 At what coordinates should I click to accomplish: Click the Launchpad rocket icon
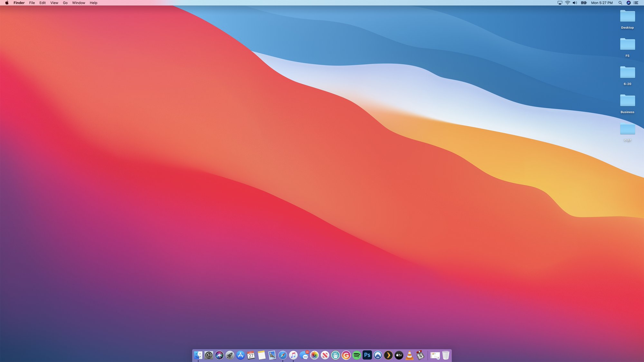[230, 355]
